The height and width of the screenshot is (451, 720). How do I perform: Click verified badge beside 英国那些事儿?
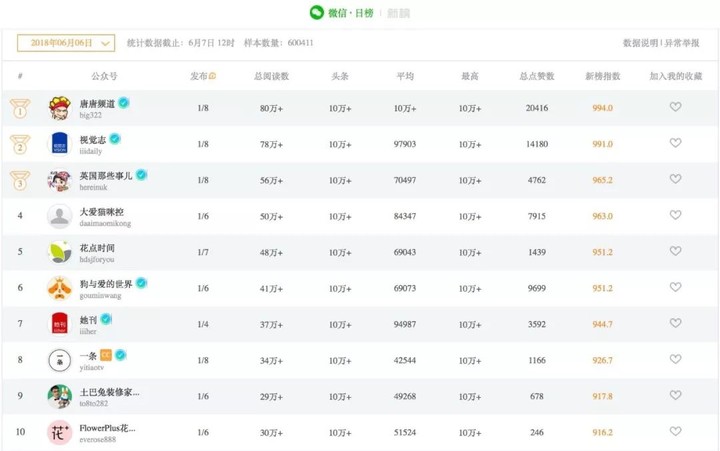point(141,175)
